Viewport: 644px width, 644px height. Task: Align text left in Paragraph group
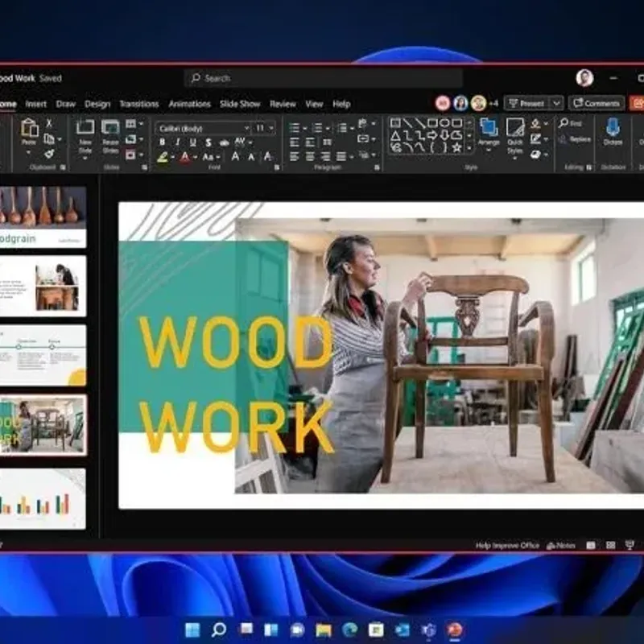pos(294,156)
